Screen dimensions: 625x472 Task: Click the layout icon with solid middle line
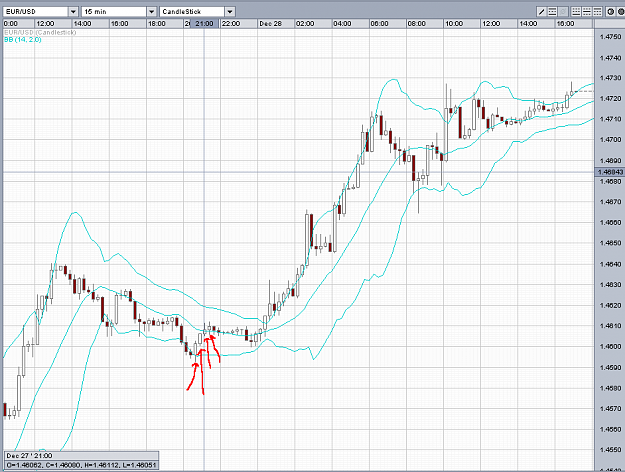click(587, 12)
